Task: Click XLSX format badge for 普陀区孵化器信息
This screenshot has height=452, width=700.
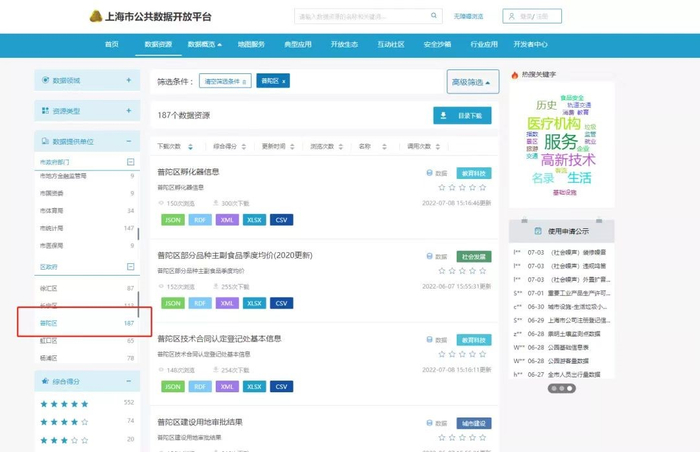Action: pos(254,220)
